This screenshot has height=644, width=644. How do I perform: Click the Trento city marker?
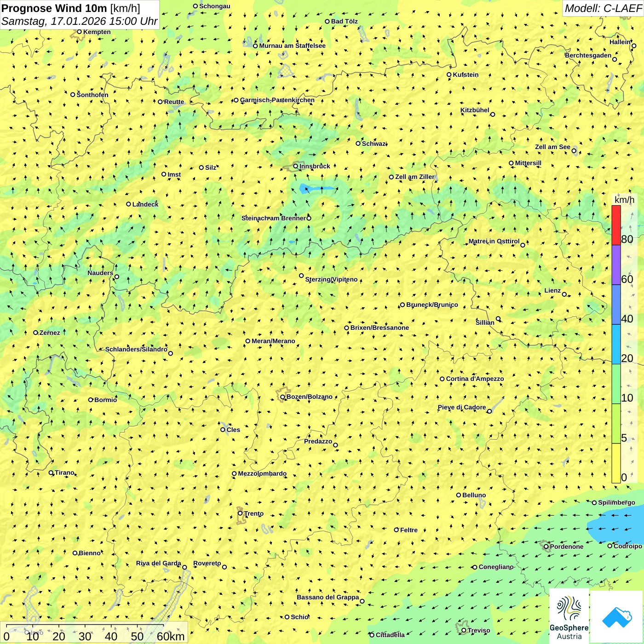tap(240, 513)
